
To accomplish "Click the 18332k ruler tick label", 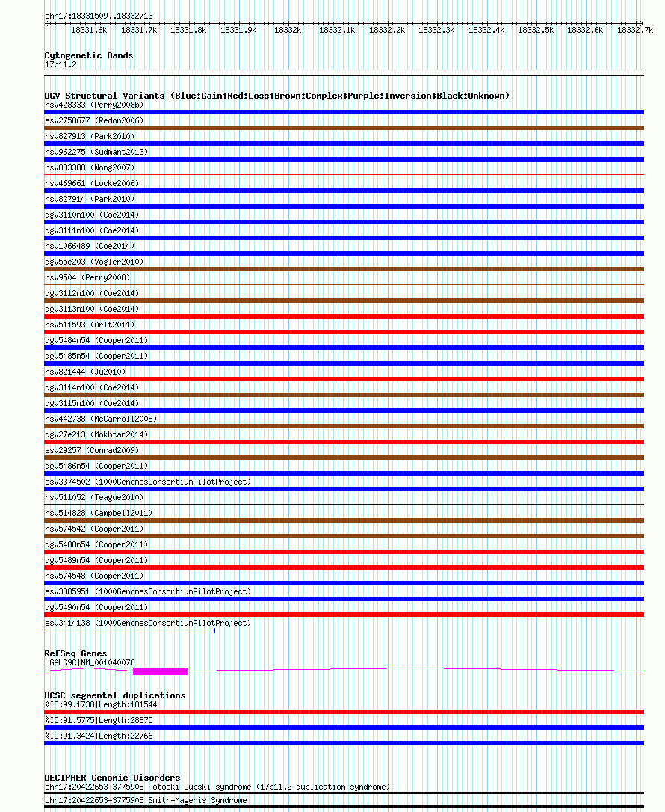I will click(288, 30).
